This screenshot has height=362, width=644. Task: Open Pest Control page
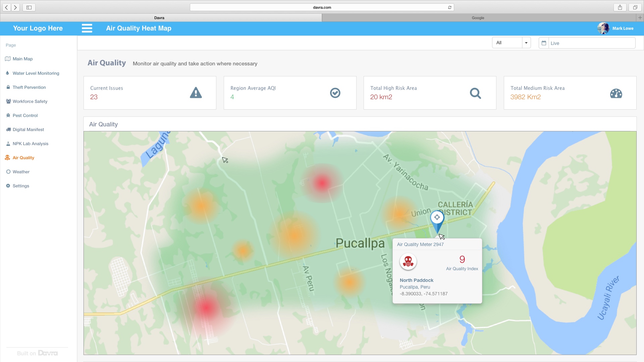pyautogui.click(x=25, y=115)
